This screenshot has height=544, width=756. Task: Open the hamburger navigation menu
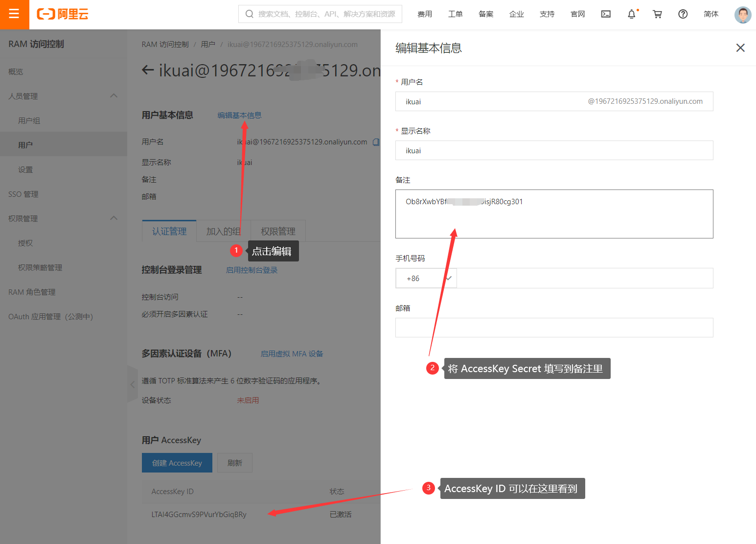click(14, 14)
